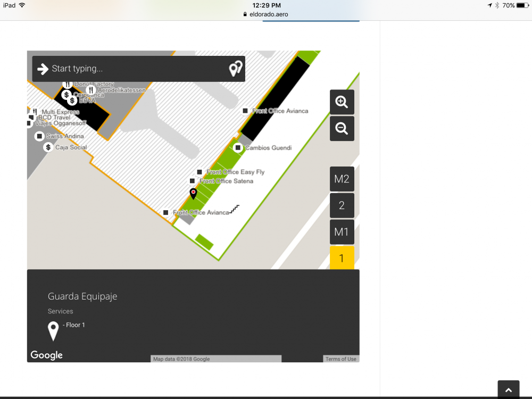Click the Aerodelikatessen restaurant icon
The width and height of the screenshot is (532, 399).
90,90
